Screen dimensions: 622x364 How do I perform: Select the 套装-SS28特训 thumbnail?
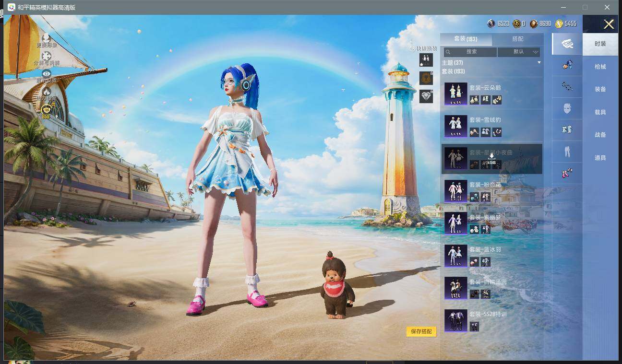click(x=455, y=320)
